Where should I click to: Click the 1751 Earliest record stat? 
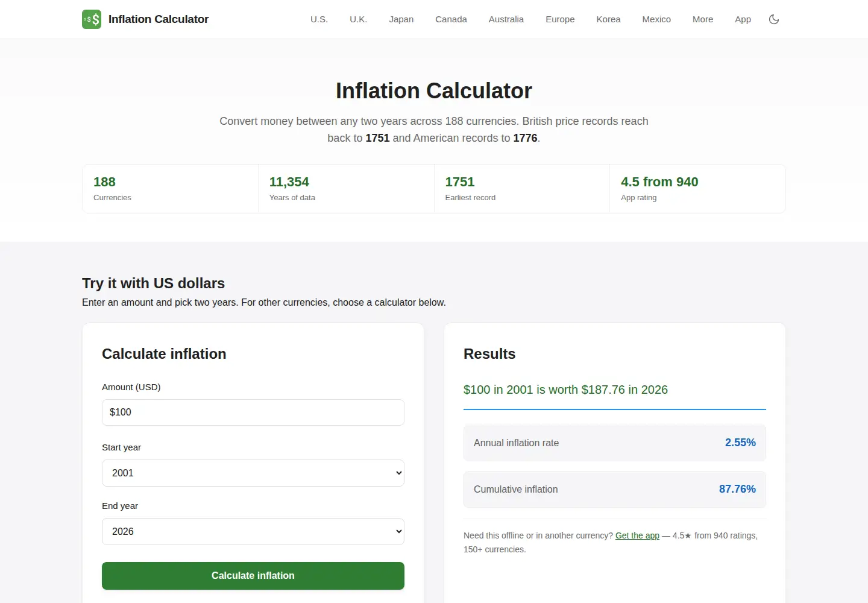pyautogui.click(x=522, y=189)
